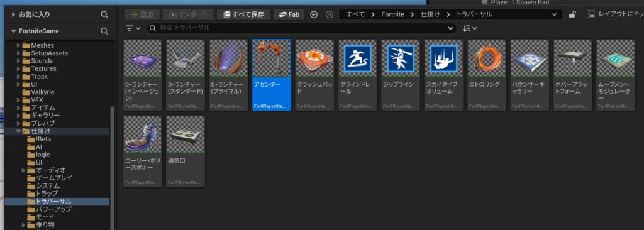Select the D-ランチャー (プライマル) asset
This screenshot has height=230, width=644.
click(x=229, y=75)
